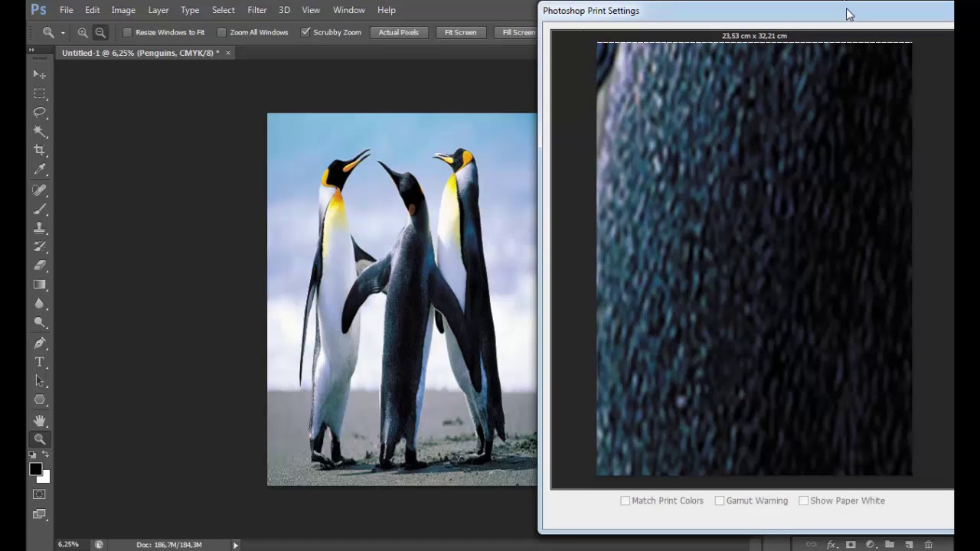This screenshot has height=551, width=980.
Task: Click the link layers icon
Action: click(812, 545)
